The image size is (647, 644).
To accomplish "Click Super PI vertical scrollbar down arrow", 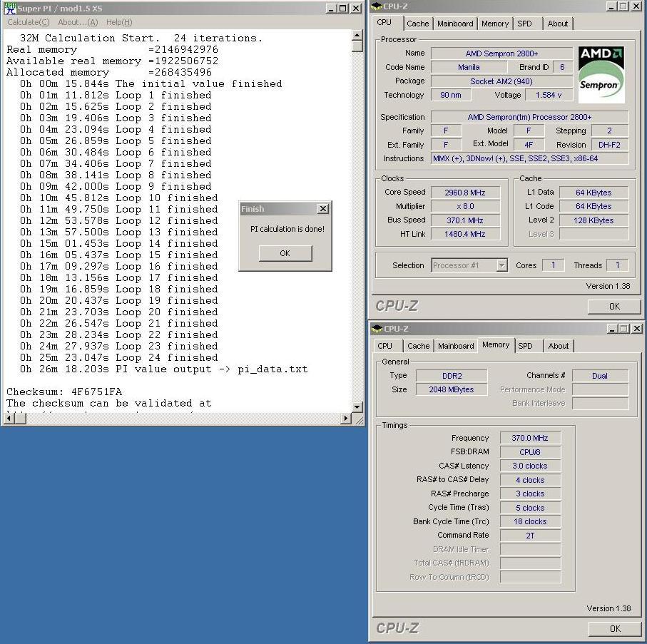I will 357,407.
